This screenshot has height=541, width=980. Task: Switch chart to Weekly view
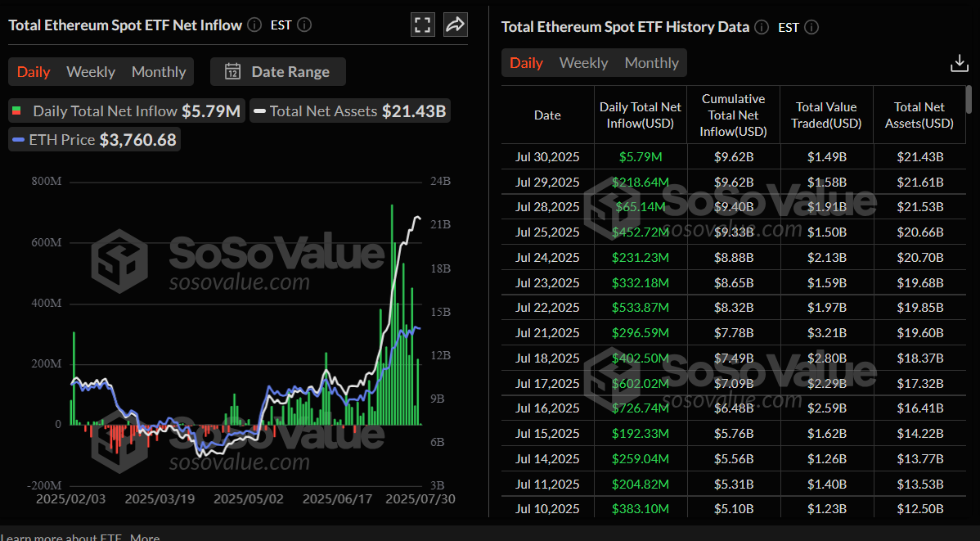pos(90,71)
